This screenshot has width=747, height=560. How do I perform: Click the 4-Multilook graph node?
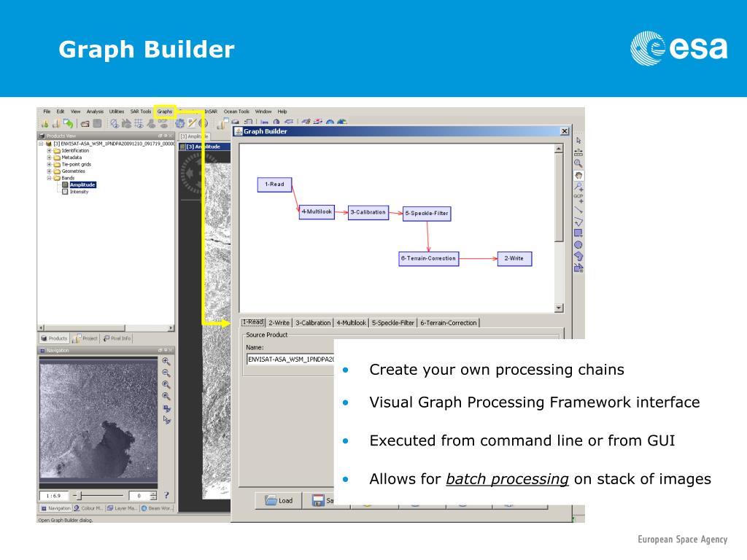tap(317, 212)
